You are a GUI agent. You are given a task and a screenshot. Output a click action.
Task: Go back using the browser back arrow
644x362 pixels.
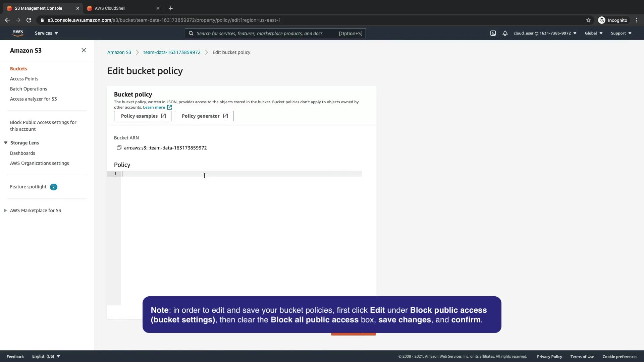(x=7, y=20)
